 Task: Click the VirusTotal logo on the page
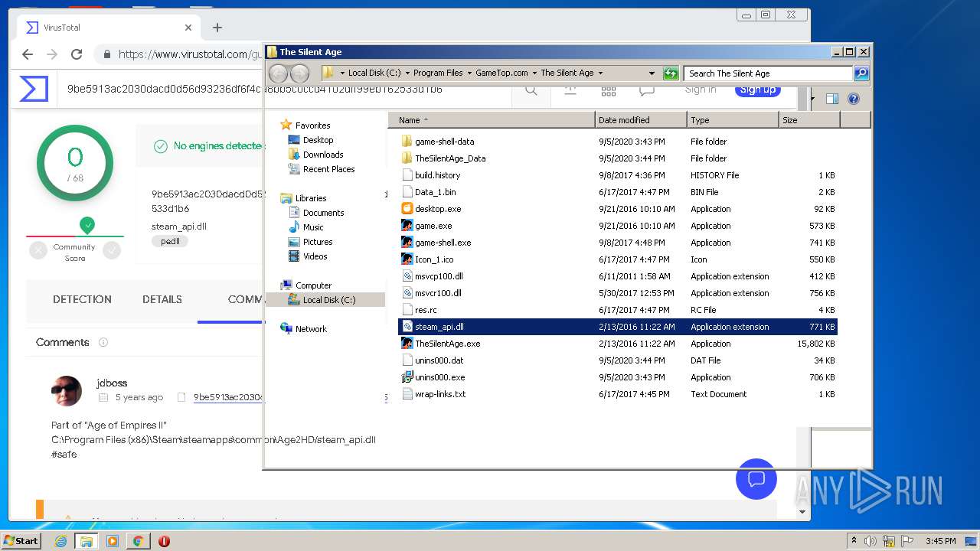(34, 89)
